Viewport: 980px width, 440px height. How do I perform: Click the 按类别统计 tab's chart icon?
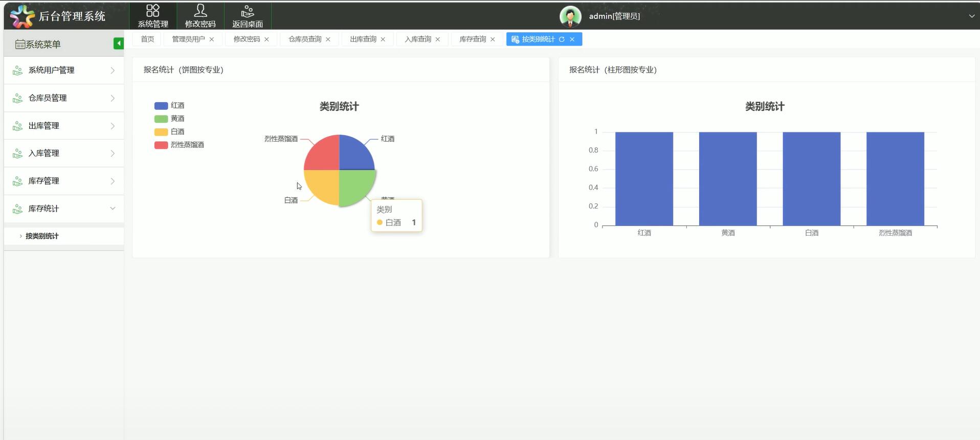515,39
